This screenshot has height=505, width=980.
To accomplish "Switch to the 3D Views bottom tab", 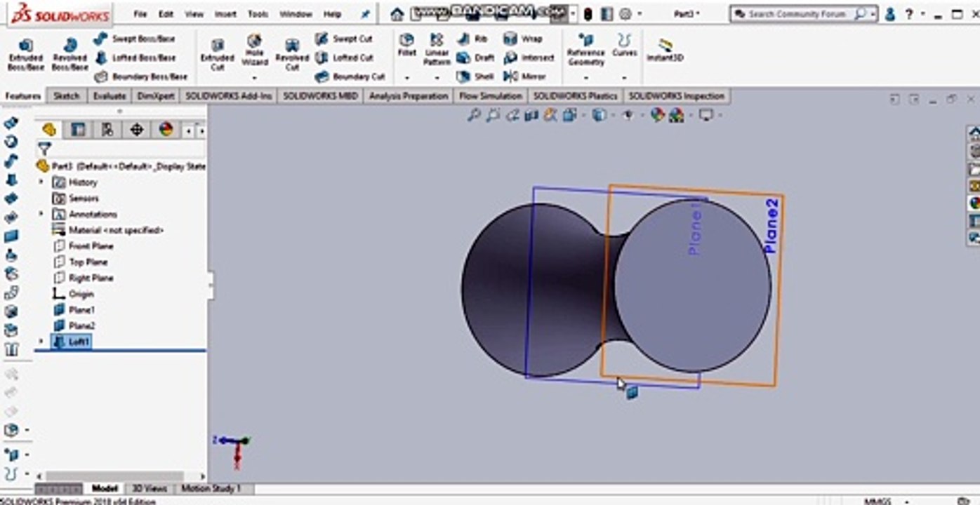I will (x=150, y=488).
